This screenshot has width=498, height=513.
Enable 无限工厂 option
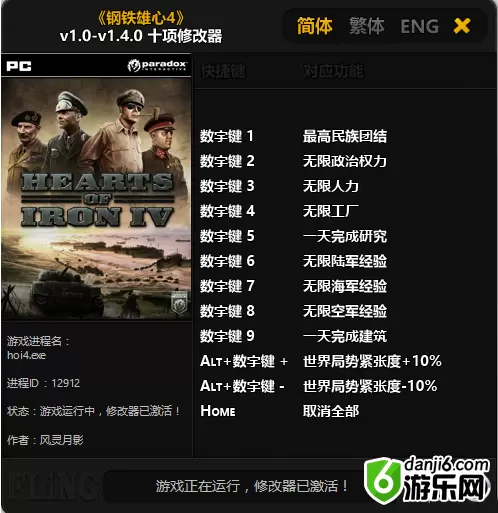(331, 211)
